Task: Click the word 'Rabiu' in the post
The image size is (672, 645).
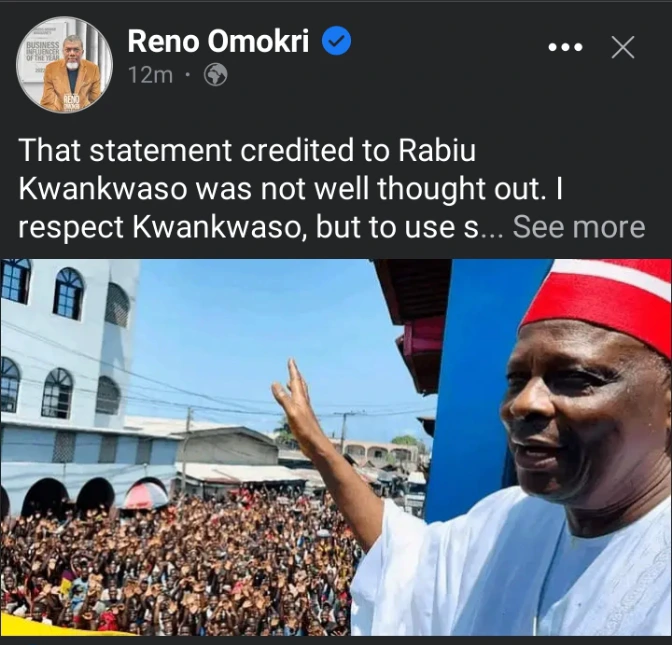Action: pos(437,150)
